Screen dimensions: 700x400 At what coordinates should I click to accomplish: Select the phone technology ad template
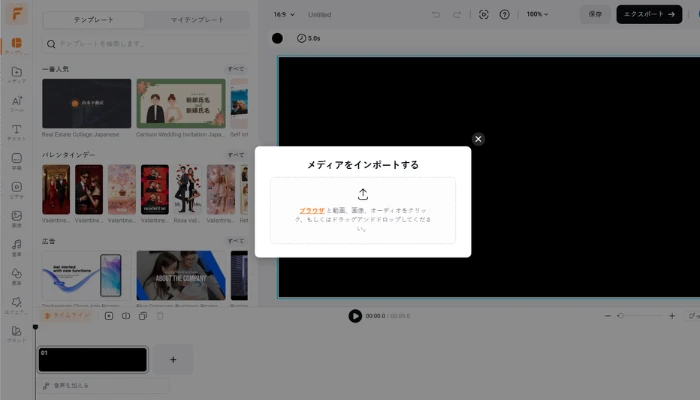(x=87, y=275)
